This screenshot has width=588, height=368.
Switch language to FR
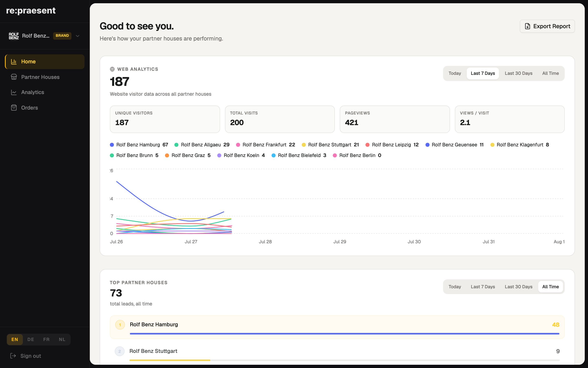pos(46,340)
